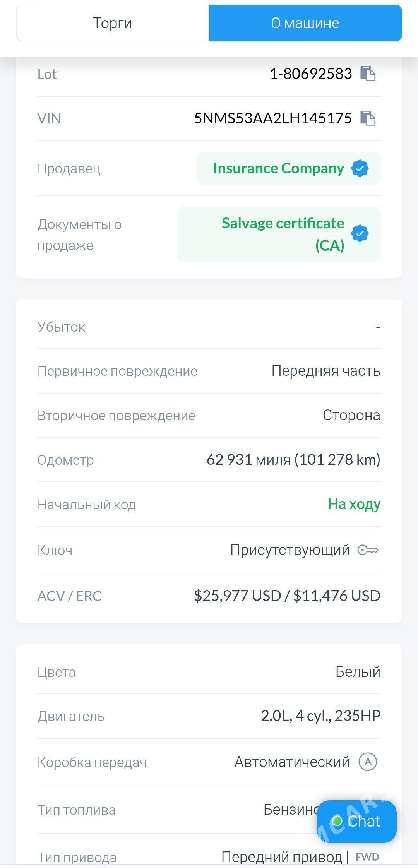418x868 pixels.
Task: Click the green Chat status dot
Action: 337,821
